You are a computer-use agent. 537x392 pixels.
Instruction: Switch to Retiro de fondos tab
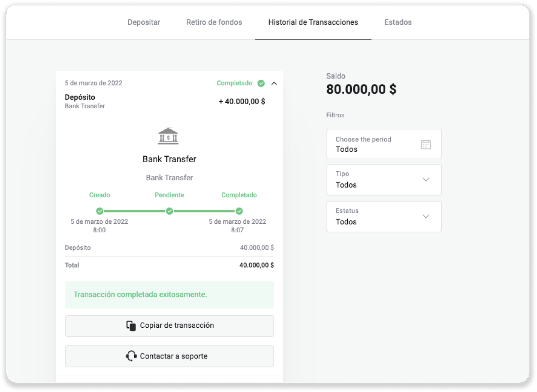pyautogui.click(x=214, y=22)
